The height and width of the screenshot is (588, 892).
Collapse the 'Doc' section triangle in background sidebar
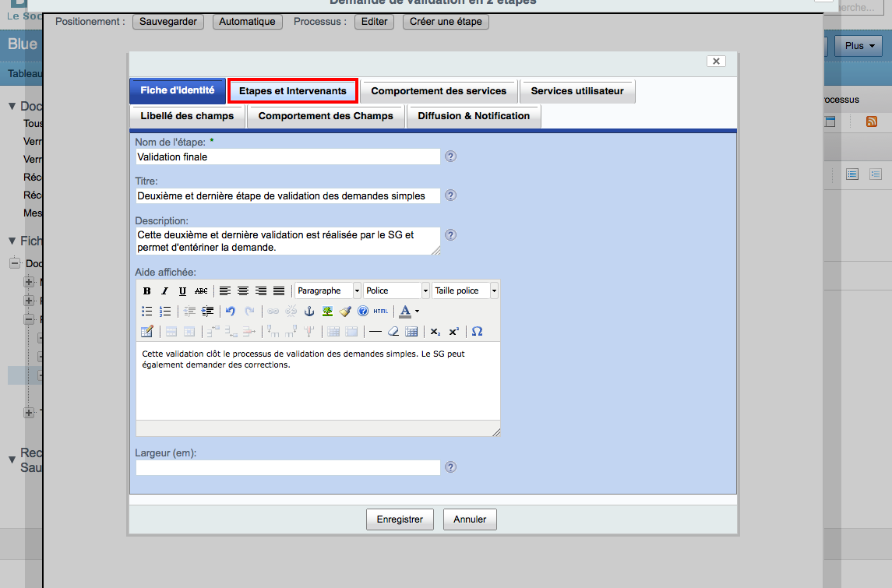[12, 107]
